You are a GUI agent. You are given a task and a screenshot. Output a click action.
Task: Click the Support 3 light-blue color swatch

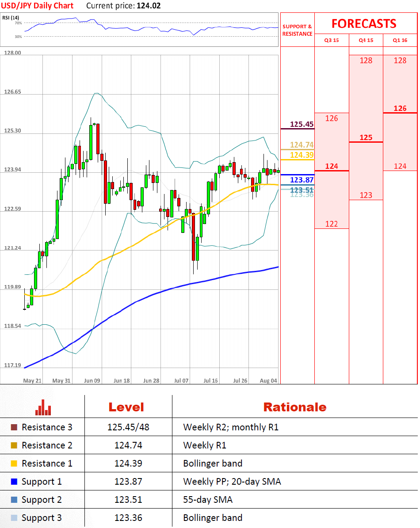14,518
